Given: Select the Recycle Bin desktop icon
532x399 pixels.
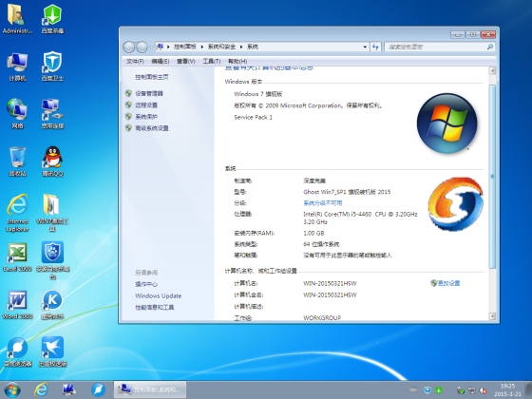Looking at the screenshot, I should pyautogui.click(x=17, y=161).
